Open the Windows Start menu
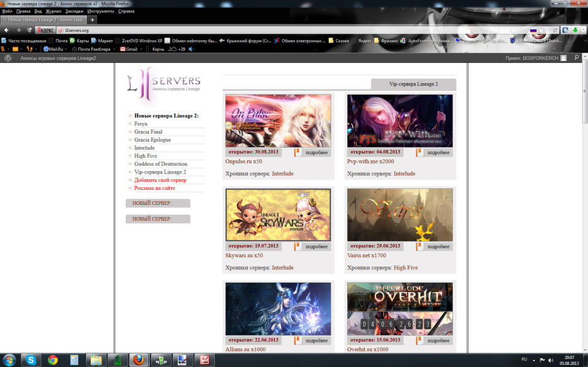The width and height of the screenshot is (588, 367). pos(9,360)
